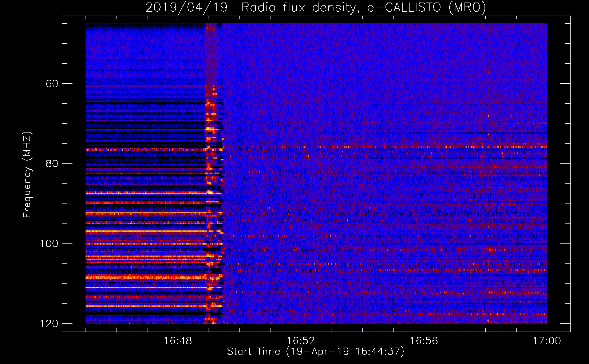Click the 16:48 time tick label

pos(178,341)
